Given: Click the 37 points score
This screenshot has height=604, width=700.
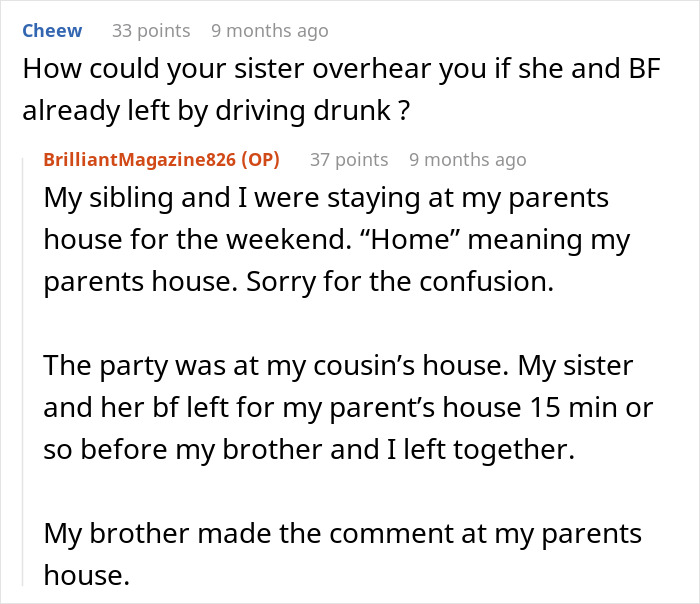Looking at the screenshot, I should click(x=349, y=160).
